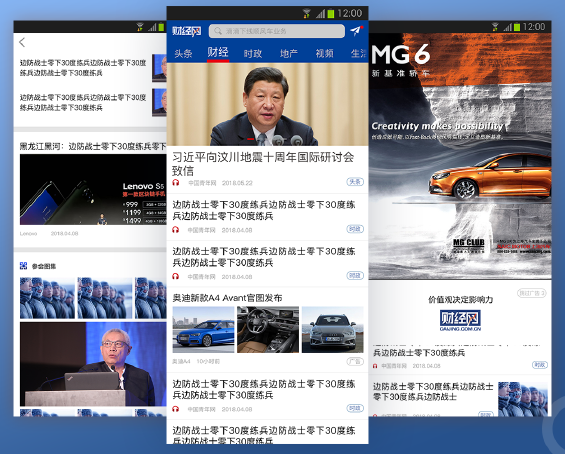The image size is (565, 454).
Task: Tap the back arrow on the left phone
Action: pos(22,43)
